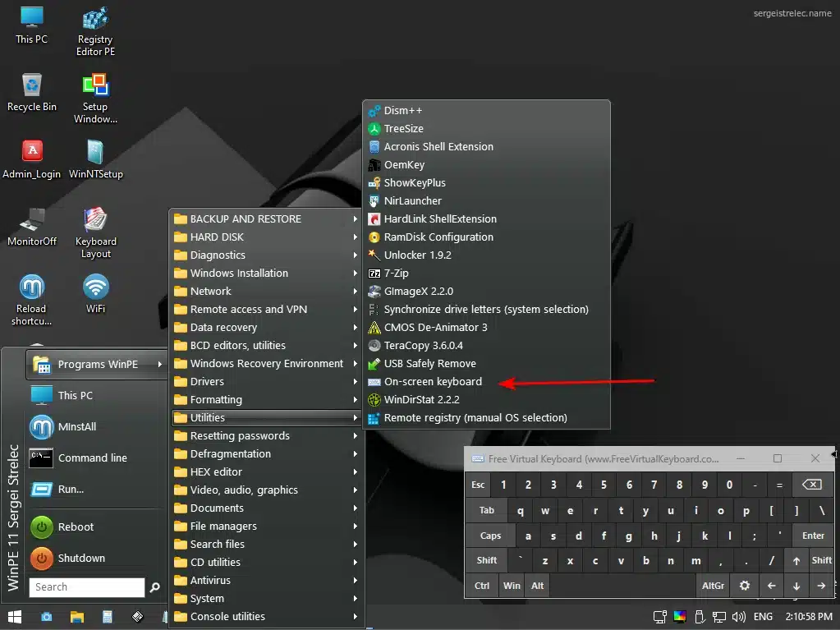Viewport: 840px width, 630px height.
Task: Focus the start menu Search field
Action: pyautogui.click(x=87, y=587)
